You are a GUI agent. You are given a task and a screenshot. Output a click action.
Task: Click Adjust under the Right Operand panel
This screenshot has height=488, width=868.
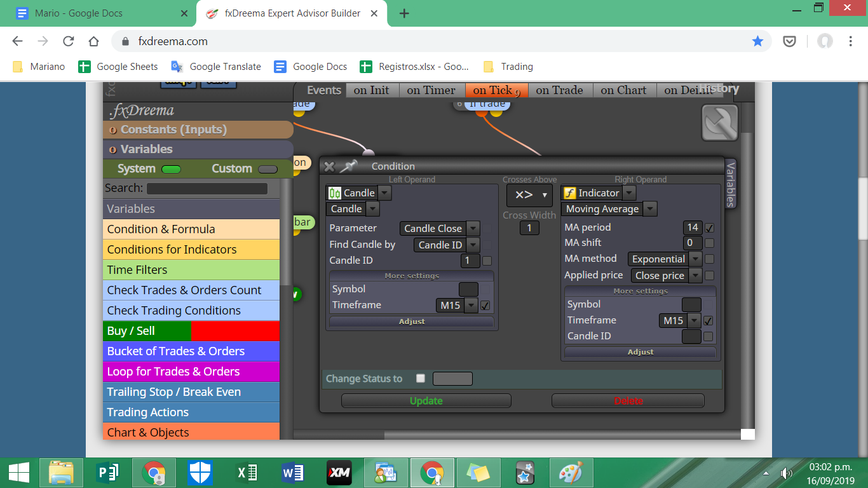point(641,352)
